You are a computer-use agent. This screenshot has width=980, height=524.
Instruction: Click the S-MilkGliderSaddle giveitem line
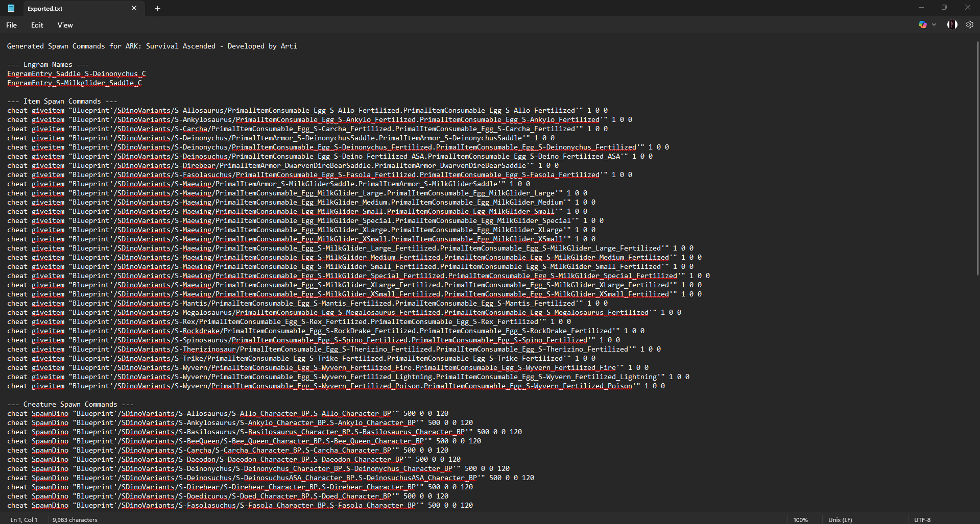[269, 184]
